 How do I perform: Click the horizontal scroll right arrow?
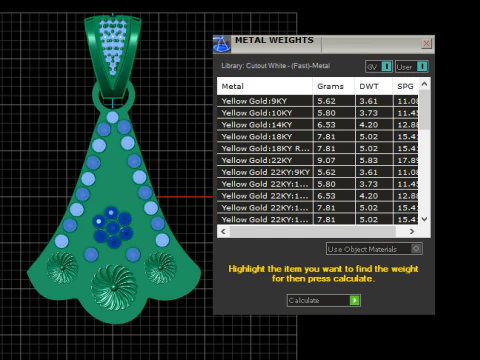pos(412,231)
